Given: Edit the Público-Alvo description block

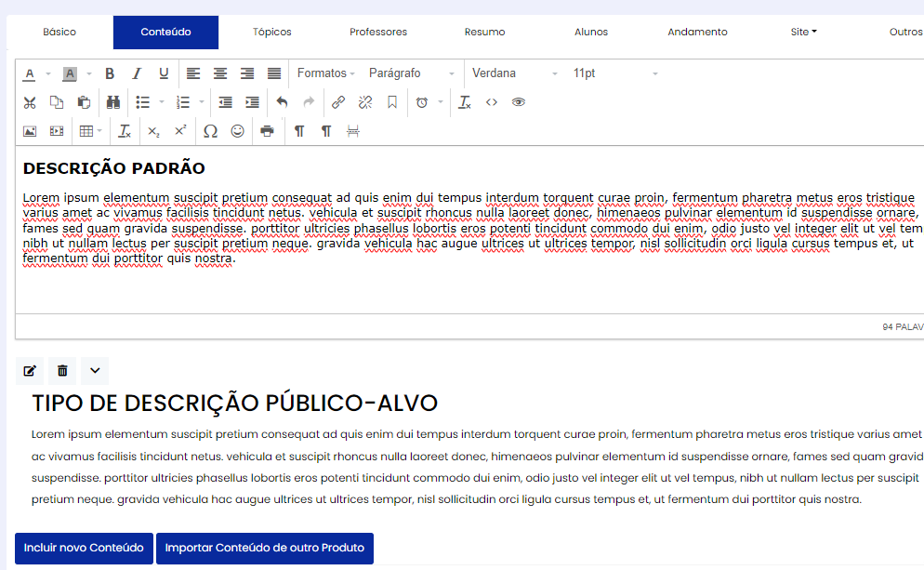Looking at the screenshot, I should click(x=30, y=371).
